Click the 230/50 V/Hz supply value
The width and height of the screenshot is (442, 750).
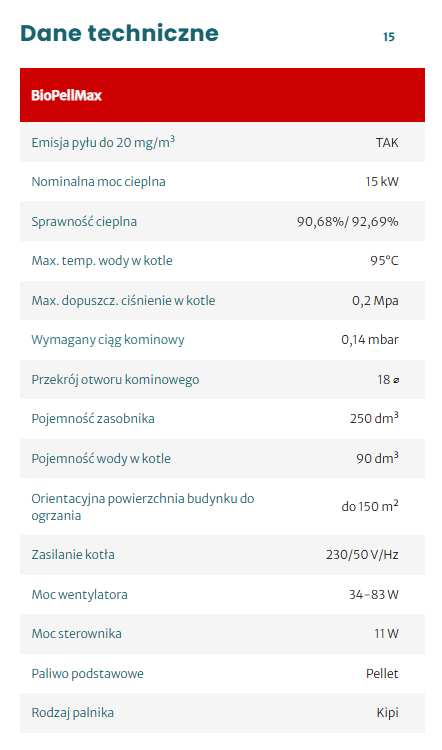[x=362, y=555]
